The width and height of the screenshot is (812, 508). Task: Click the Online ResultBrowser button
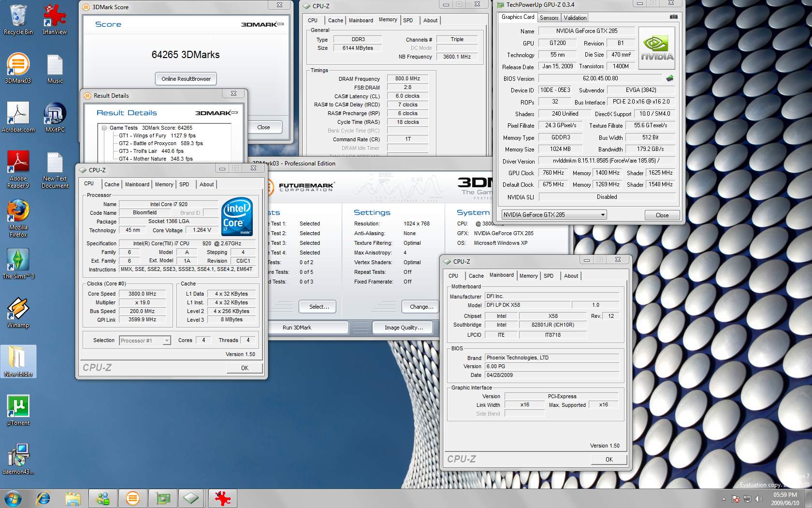186,79
